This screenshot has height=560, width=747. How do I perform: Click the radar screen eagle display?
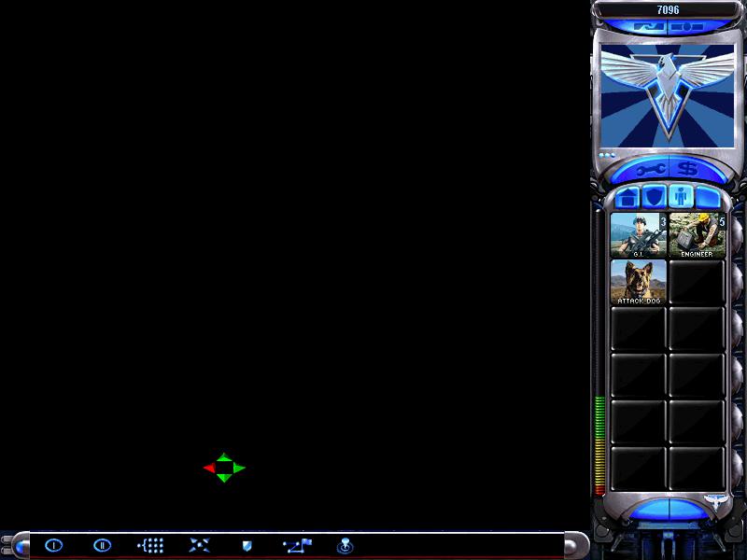pos(668,96)
